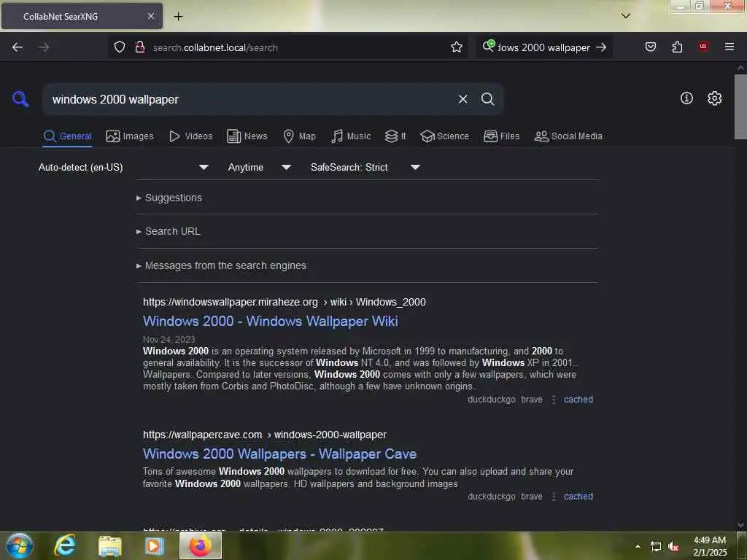The height and width of the screenshot is (560, 747).
Task: Launch Internet Explorer from taskbar
Action: tap(65, 545)
